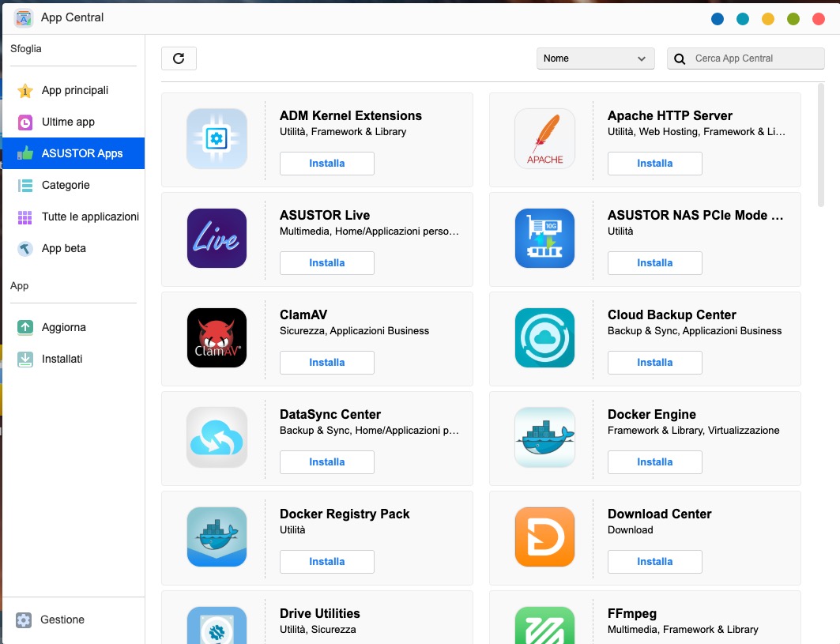
Task: Install Cloud Backup Center
Action: [654, 363]
